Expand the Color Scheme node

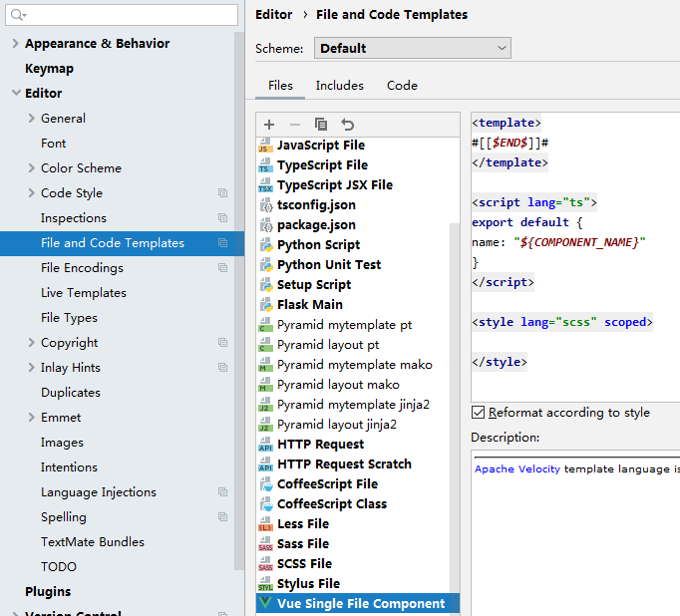31,167
